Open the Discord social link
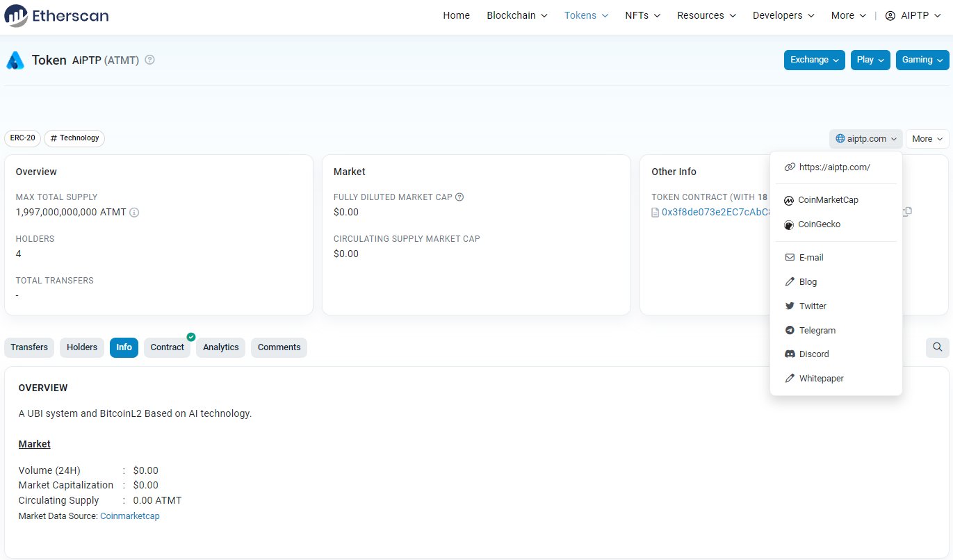The height and width of the screenshot is (560, 953). coord(813,354)
